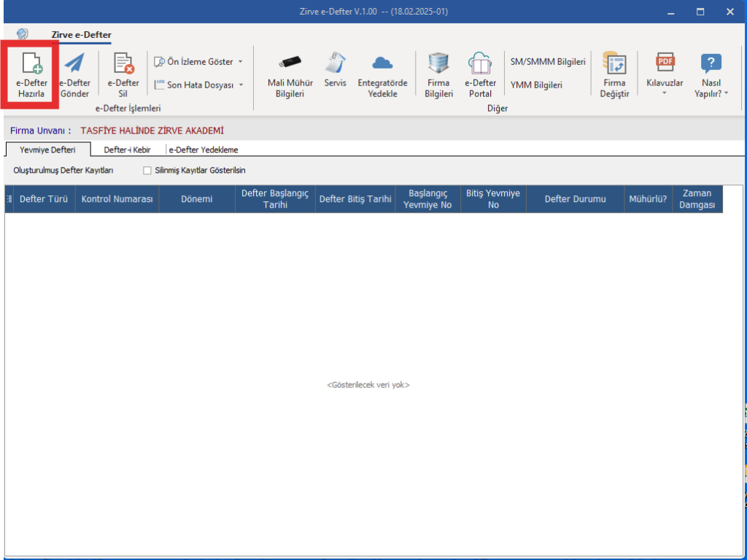Expand the Ön İzleme Göster dropdown arrow
Image resolution: width=747 pixels, height=560 pixels.
point(241,62)
